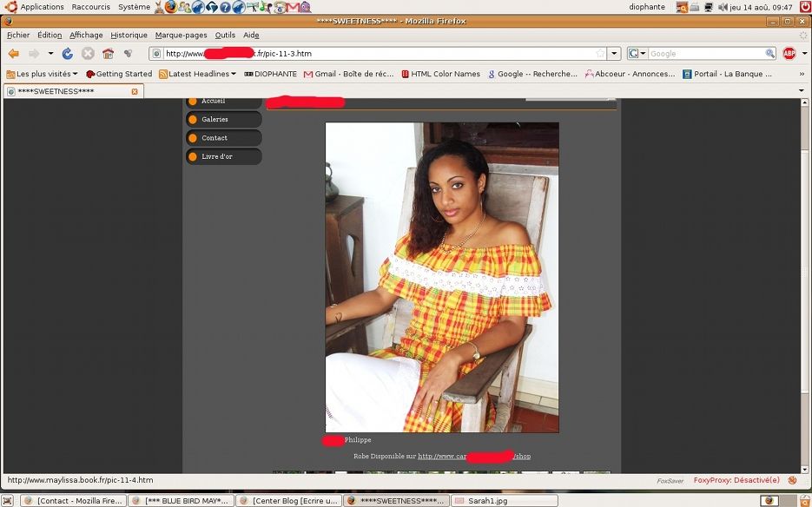812x507 pixels.
Task: Expand the URL bar history dropdown
Action: pos(614,53)
